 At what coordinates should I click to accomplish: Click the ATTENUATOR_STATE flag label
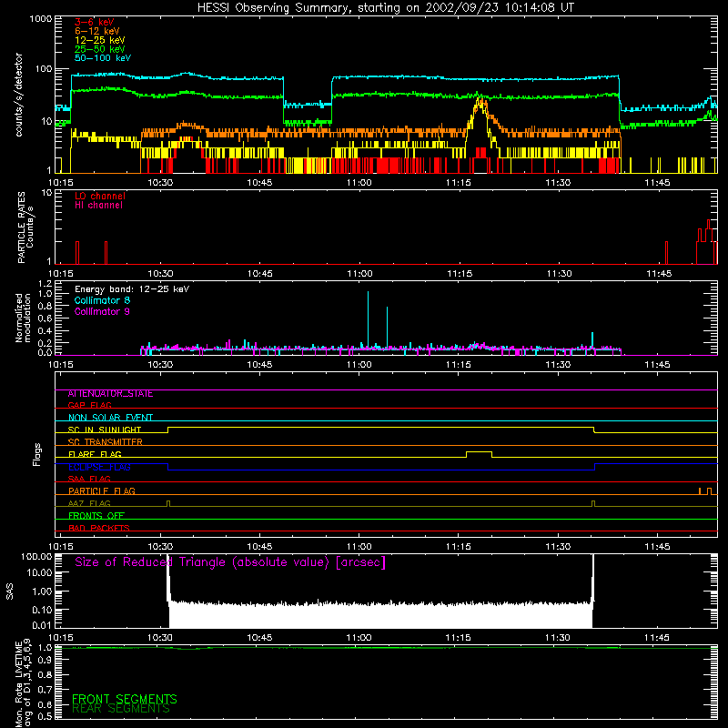pos(110,394)
